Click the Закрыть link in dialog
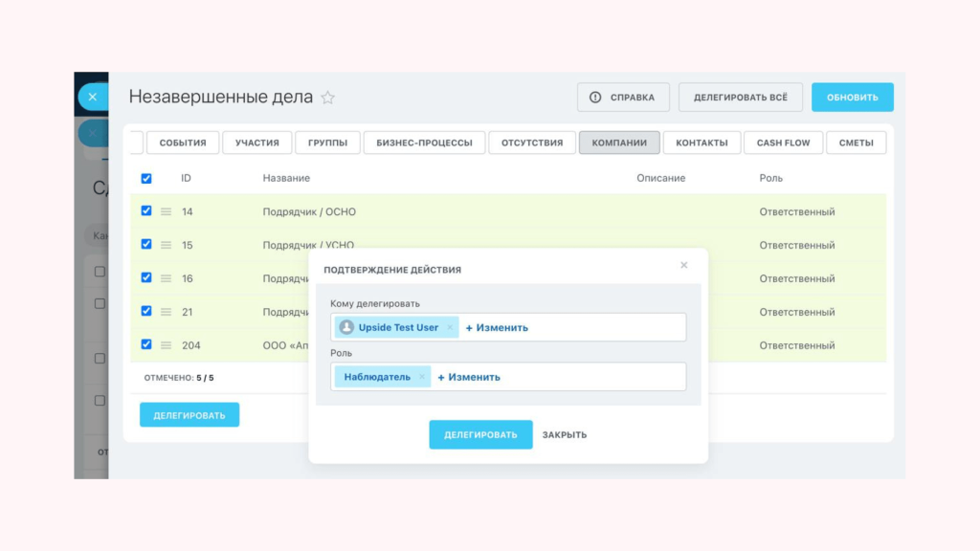 pyautogui.click(x=565, y=434)
